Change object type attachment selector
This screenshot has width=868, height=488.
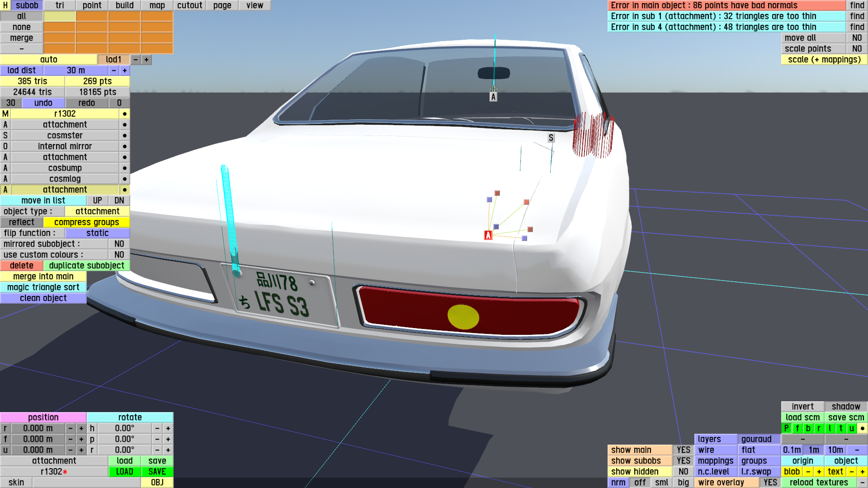[97, 211]
